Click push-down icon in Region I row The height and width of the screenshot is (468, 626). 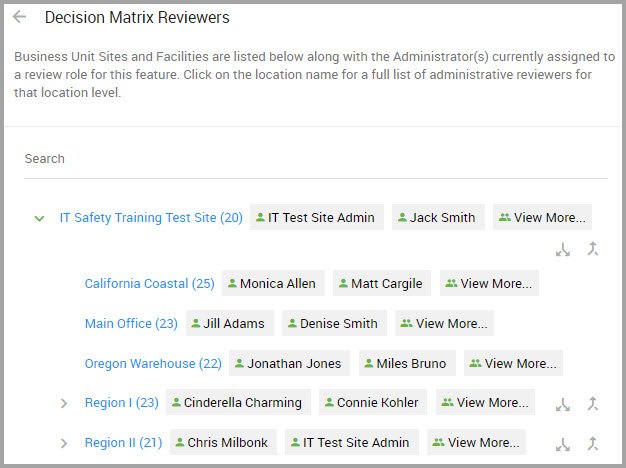[x=563, y=405]
